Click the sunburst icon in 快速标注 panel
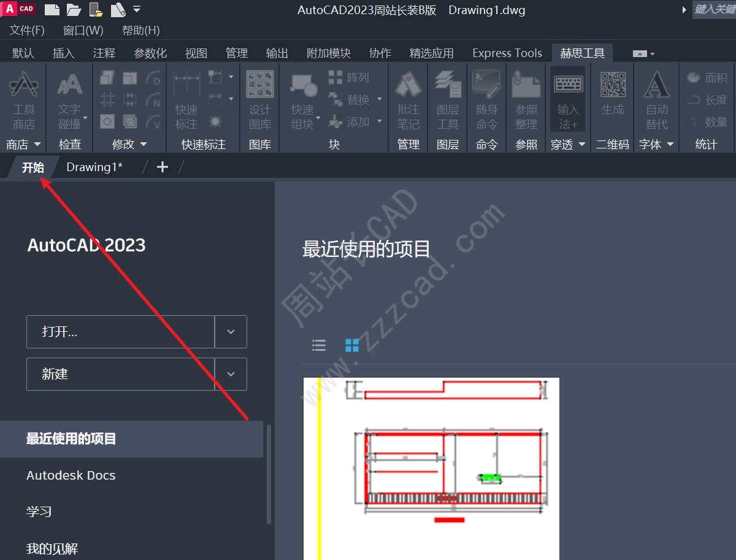Screen dimensions: 736x560 [215, 121]
